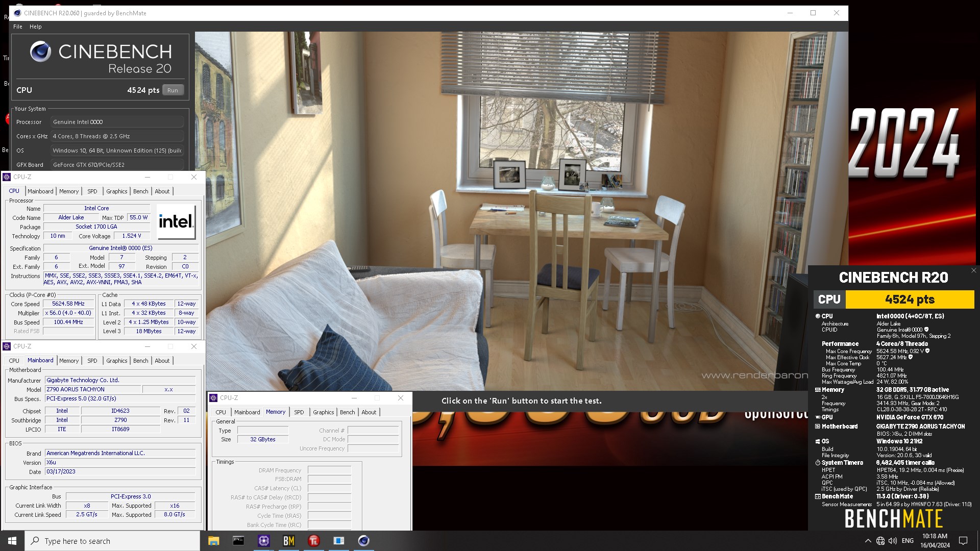Select Graphics tab in Memory CPU-Z window

(324, 412)
